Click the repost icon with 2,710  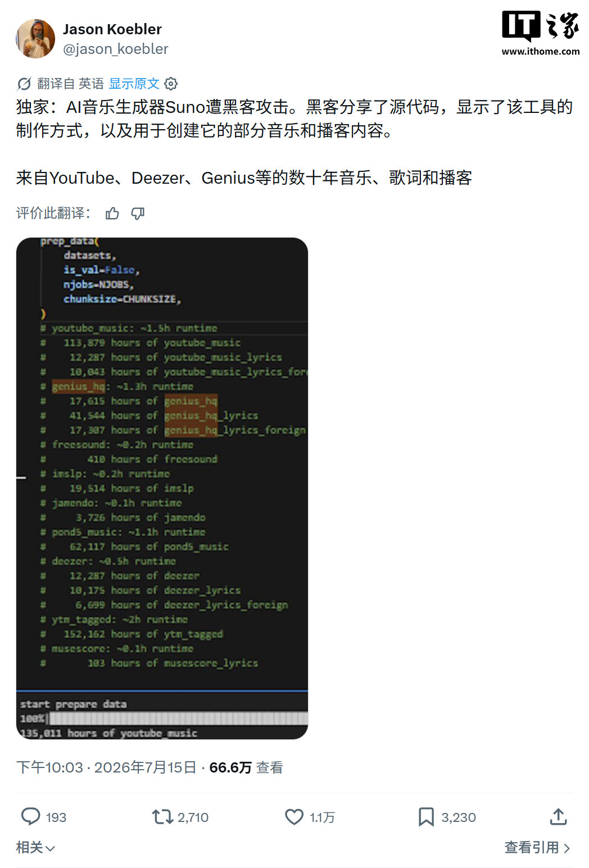(162, 817)
